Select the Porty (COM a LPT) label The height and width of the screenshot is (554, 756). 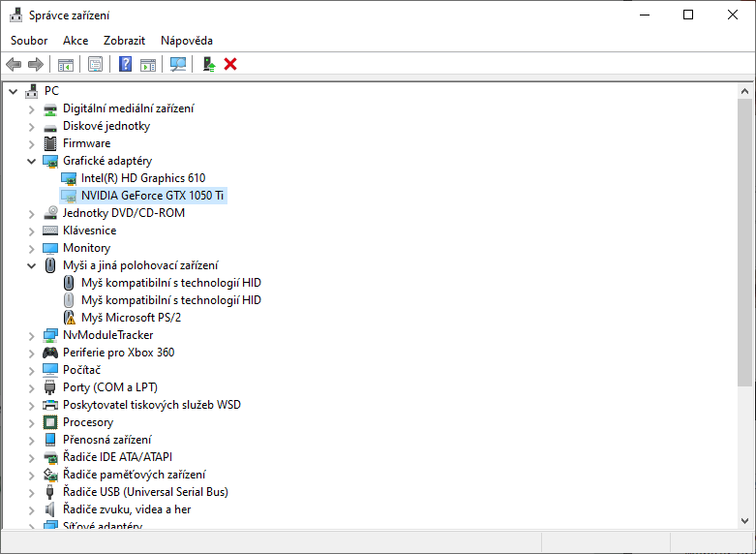110,387
